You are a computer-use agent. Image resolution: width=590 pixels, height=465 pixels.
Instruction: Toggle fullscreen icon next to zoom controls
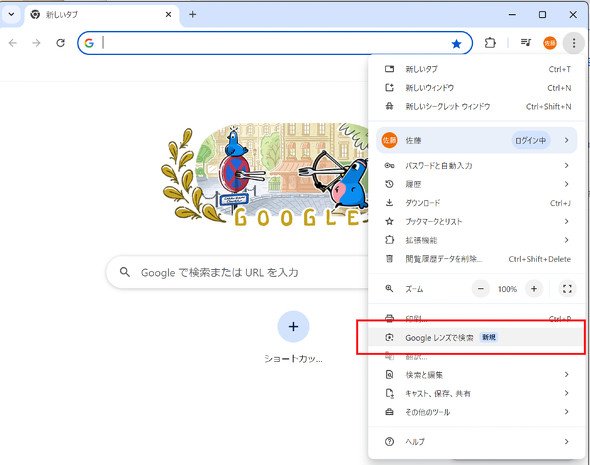point(567,289)
